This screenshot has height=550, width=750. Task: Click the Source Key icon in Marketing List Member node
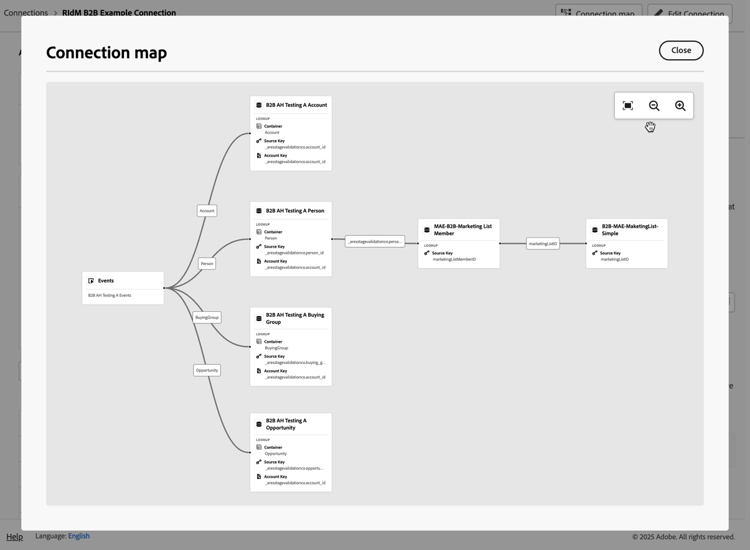coord(427,253)
